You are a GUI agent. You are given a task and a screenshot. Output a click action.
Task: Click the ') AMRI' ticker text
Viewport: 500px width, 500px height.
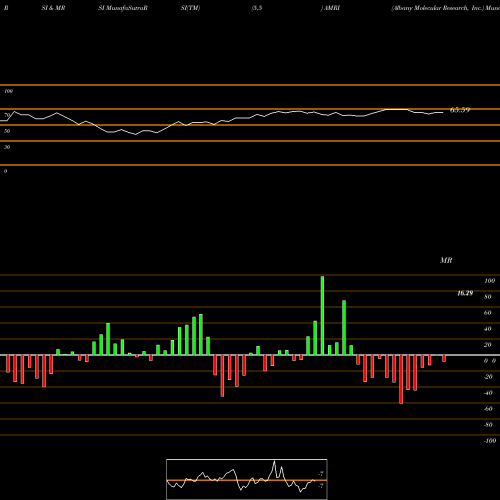pos(330,8)
